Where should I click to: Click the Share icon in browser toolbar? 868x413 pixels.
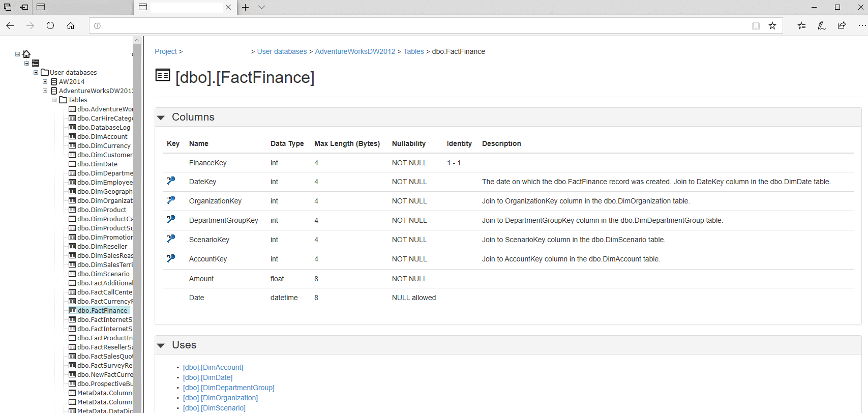pos(842,26)
